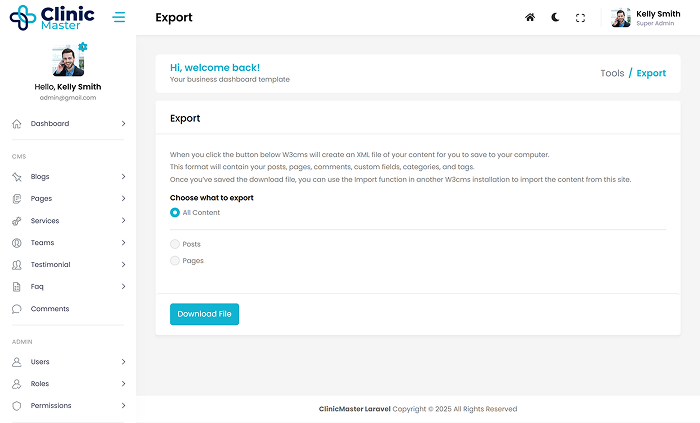
Task: Click the settings gear on profile picture
Action: pyautogui.click(x=83, y=47)
